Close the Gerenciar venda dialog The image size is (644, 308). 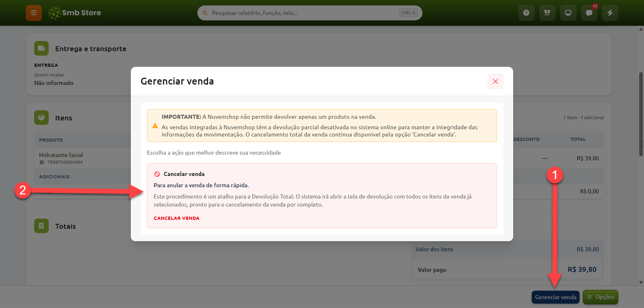[495, 81]
